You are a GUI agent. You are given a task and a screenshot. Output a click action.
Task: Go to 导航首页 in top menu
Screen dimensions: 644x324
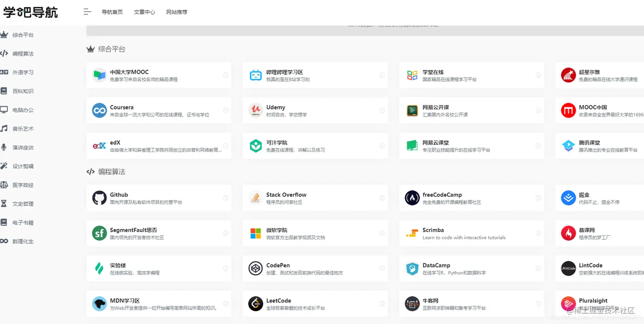[x=112, y=12]
